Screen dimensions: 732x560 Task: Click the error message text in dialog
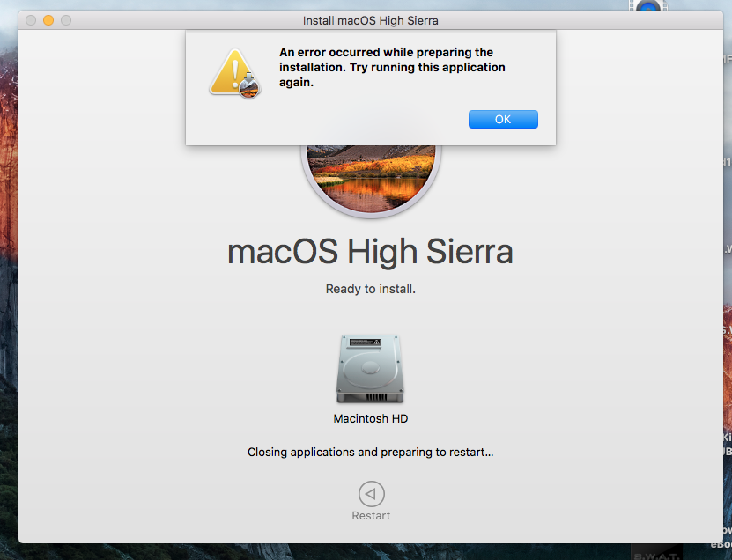point(392,67)
